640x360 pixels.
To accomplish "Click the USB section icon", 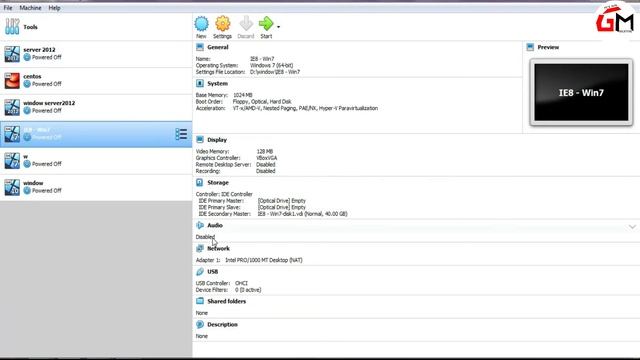I will click(x=200, y=271).
